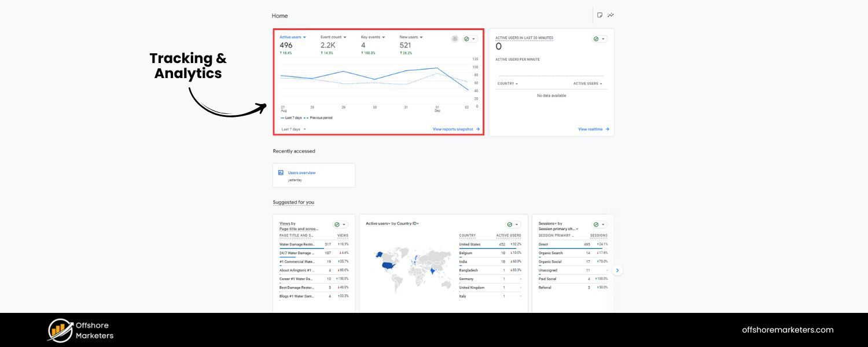
Task: Toggle the Previous period legend series
Action: pyautogui.click(x=321, y=117)
